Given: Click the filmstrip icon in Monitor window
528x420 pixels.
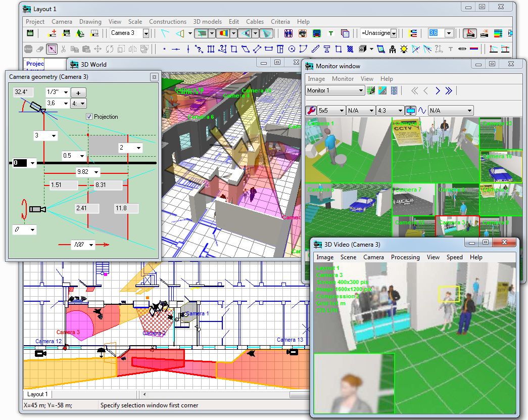Looking at the screenshot, I should (x=394, y=90).
